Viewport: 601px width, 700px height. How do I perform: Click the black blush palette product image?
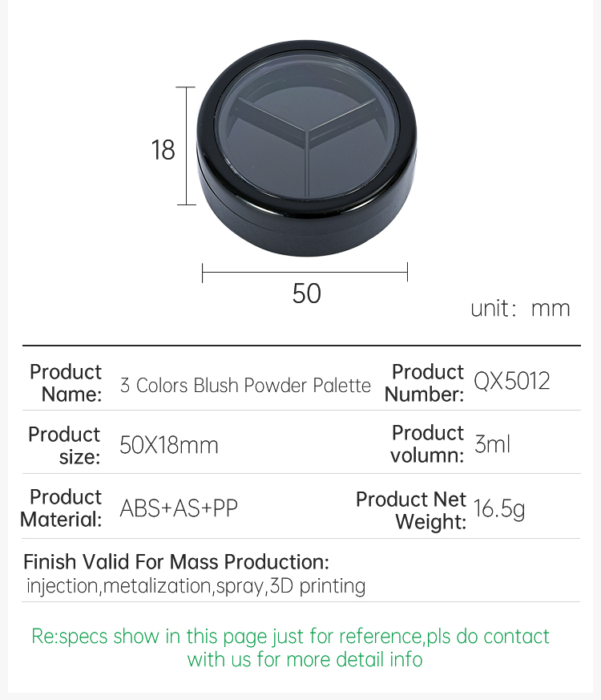[307, 148]
